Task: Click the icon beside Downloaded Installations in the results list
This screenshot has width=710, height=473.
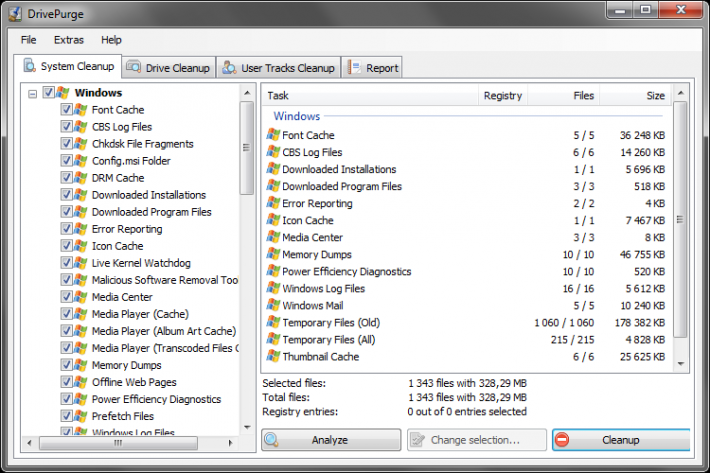Action: coord(273,169)
